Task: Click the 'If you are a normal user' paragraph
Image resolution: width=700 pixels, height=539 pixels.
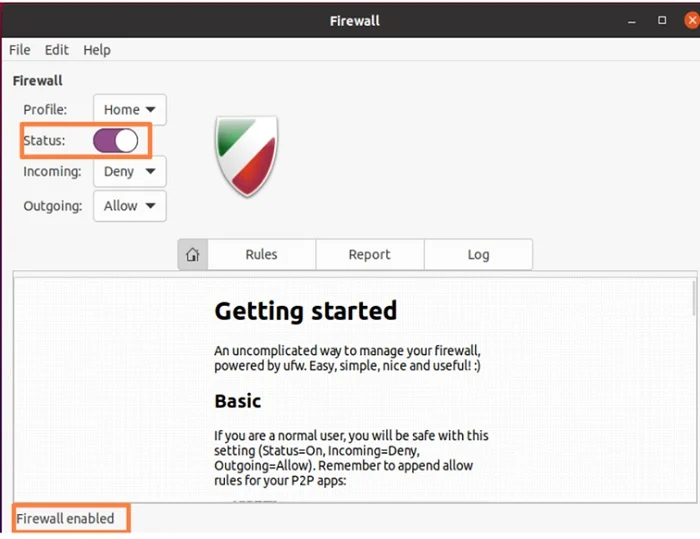Action: (x=351, y=458)
